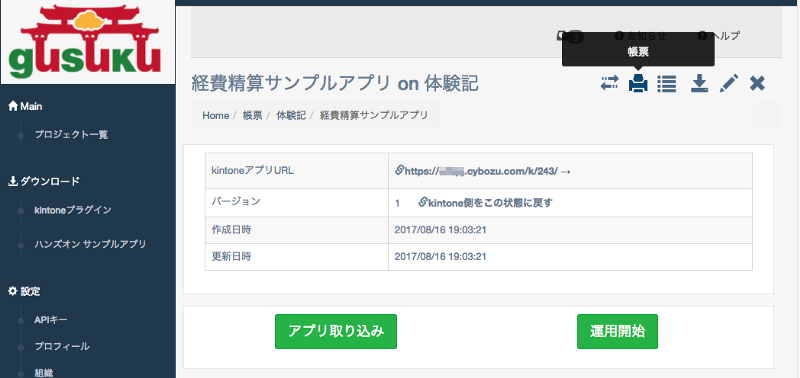Open 組織 settings item

point(44,372)
